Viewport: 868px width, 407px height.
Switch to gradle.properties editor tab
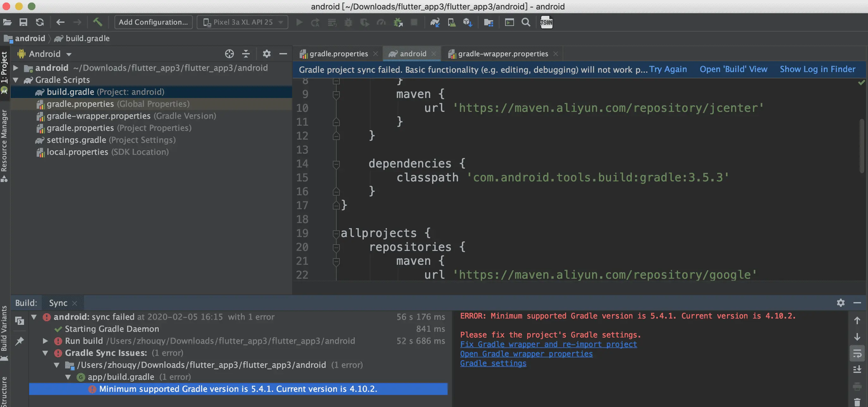coord(338,54)
